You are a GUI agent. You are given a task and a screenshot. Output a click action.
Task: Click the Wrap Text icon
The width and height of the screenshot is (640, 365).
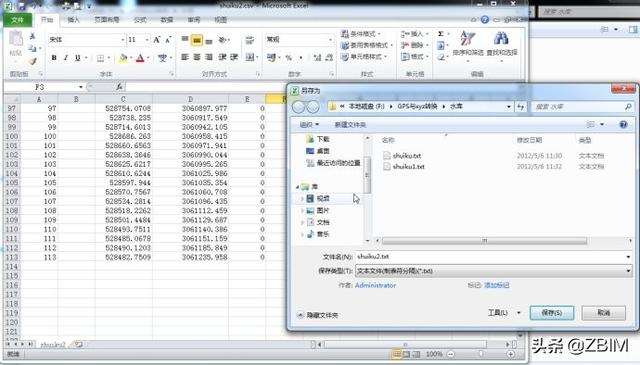(249, 40)
